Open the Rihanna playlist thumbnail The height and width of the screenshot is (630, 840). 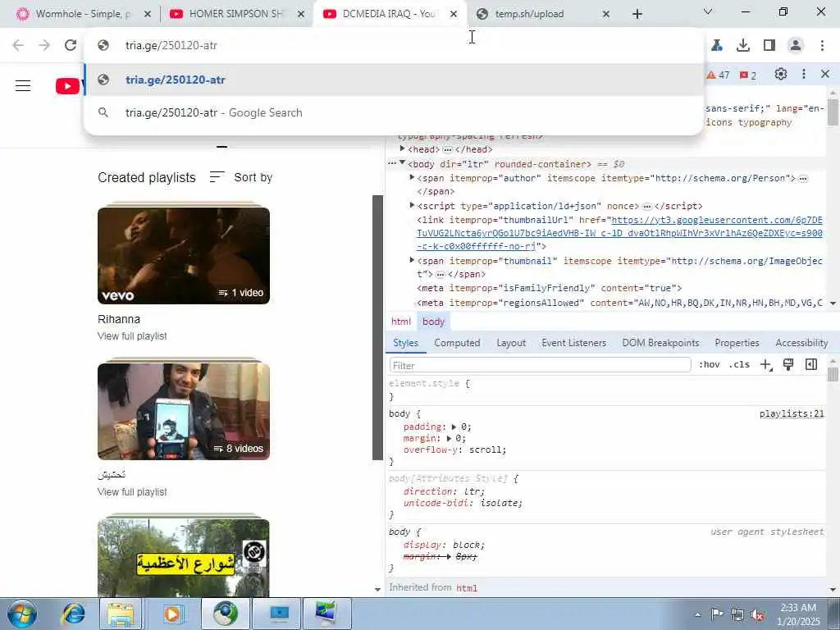pos(184,256)
